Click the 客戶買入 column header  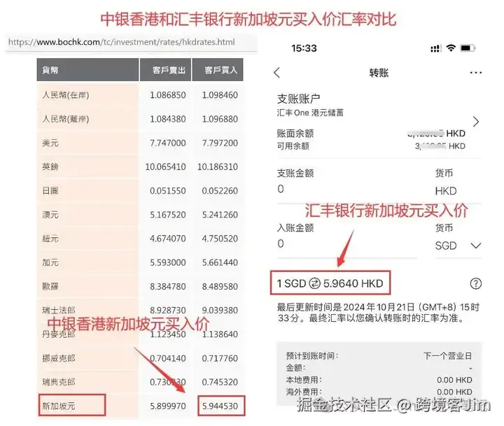(x=218, y=70)
